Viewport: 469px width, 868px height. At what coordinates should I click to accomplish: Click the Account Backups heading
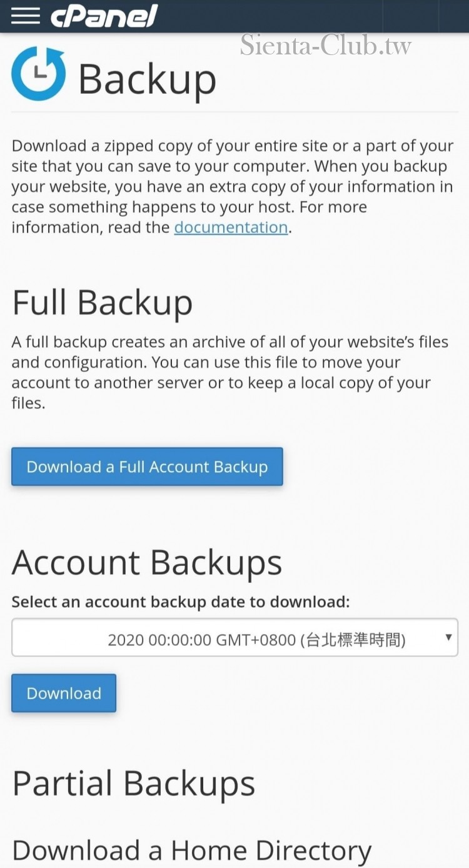tap(147, 562)
